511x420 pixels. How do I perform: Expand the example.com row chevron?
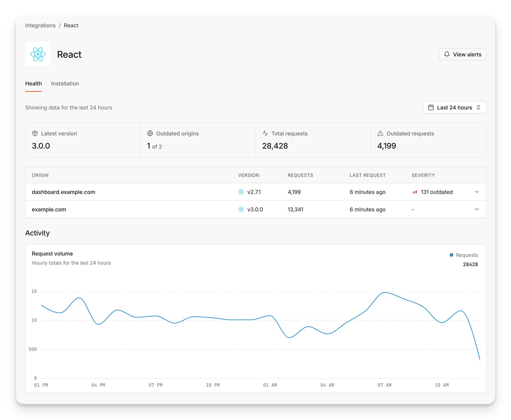[477, 209]
